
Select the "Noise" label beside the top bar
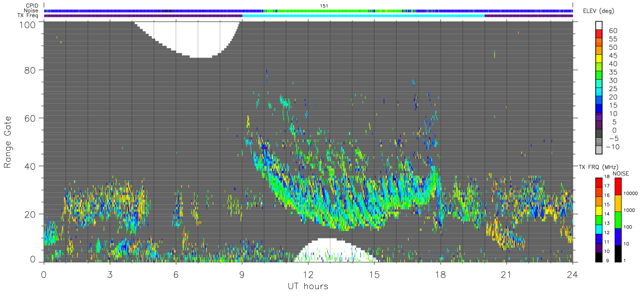click(x=31, y=10)
